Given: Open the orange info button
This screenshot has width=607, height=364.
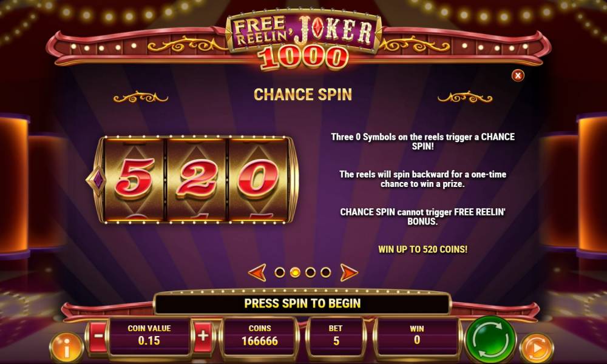Looking at the screenshot, I should (x=67, y=348).
